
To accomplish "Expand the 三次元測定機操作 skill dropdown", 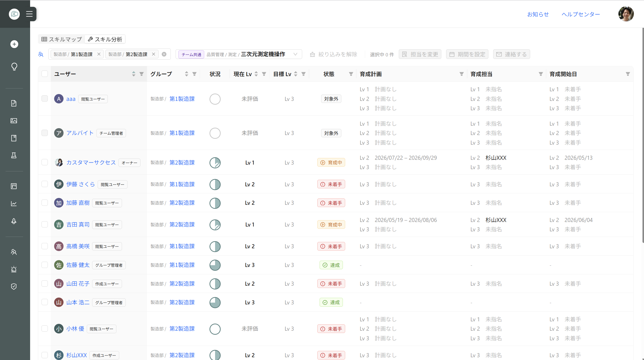I will point(239,54).
